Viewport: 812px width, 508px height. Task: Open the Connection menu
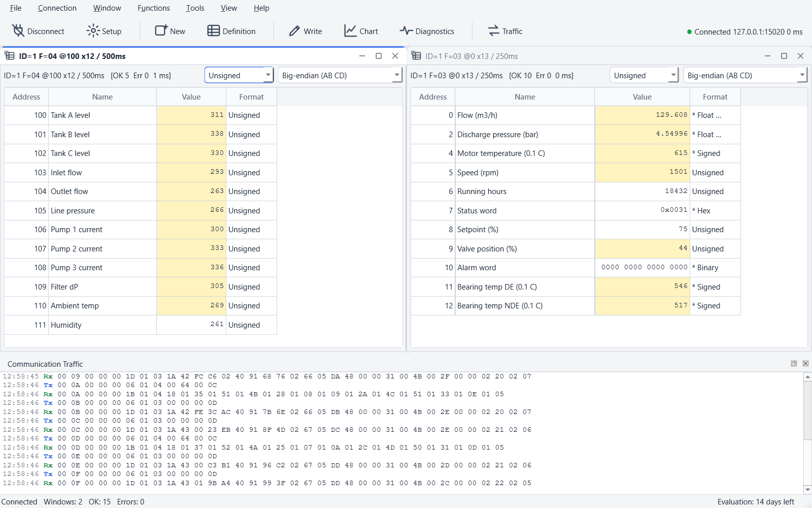tap(57, 8)
